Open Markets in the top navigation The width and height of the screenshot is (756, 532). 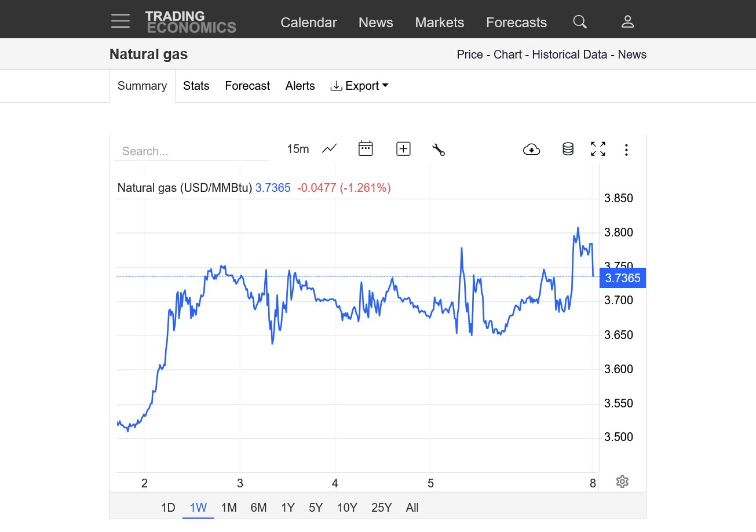click(x=440, y=23)
